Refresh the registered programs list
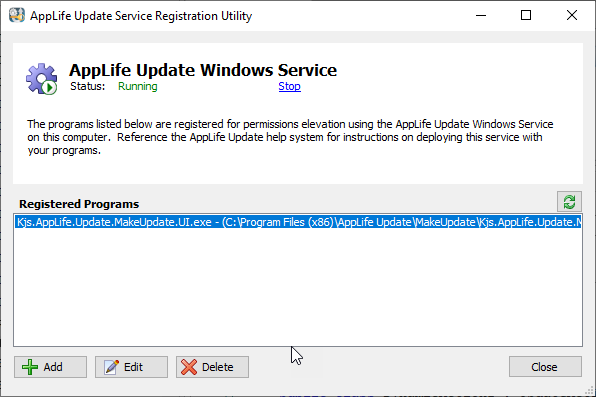 pos(569,202)
